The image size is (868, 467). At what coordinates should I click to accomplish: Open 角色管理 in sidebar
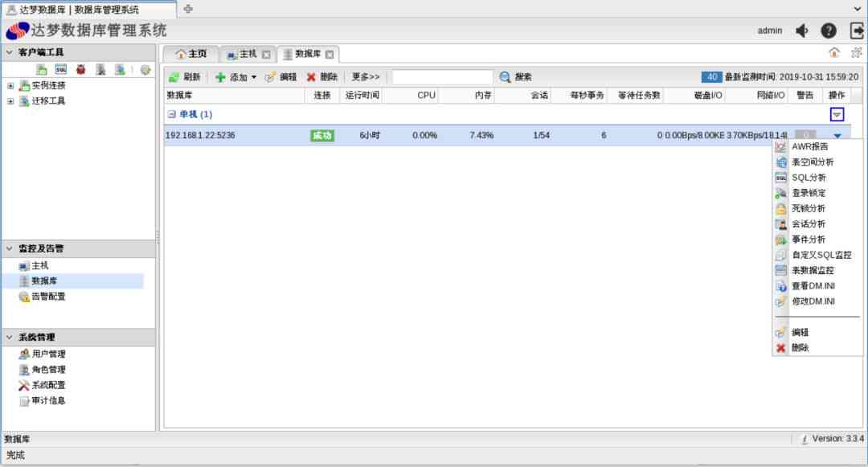click(x=42, y=370)
